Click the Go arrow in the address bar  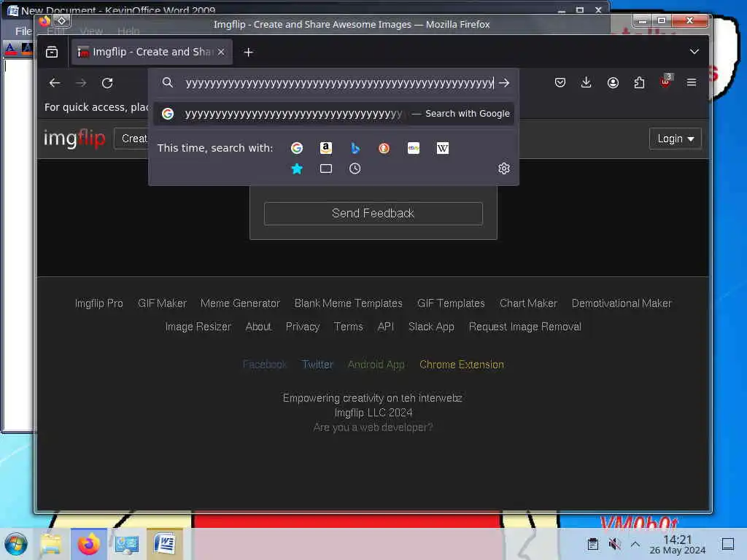tap(504, 83)
